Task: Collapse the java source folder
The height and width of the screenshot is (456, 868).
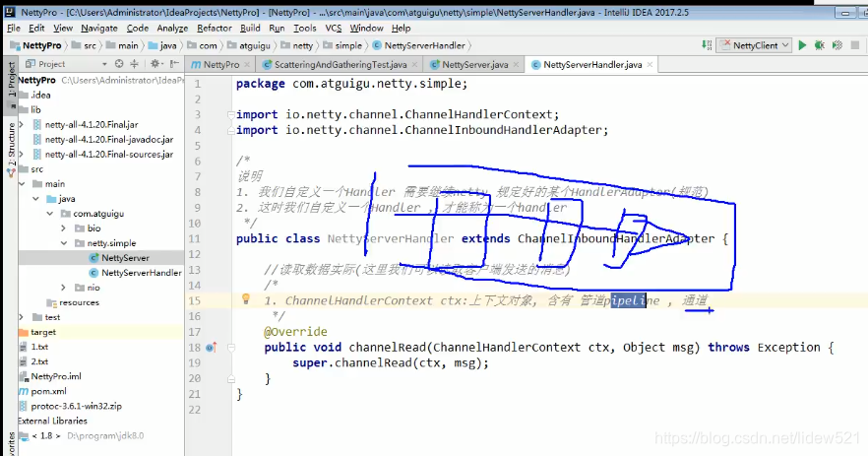Action: [x=35, y=198]
